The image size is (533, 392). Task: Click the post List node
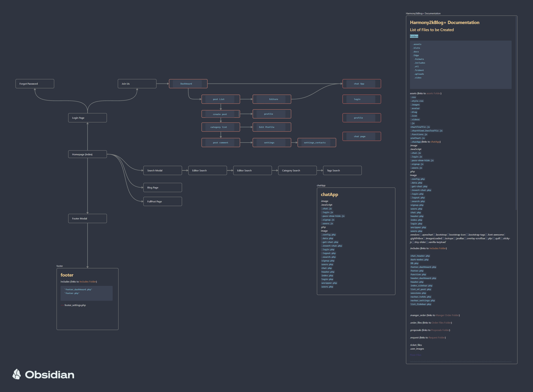221,99
